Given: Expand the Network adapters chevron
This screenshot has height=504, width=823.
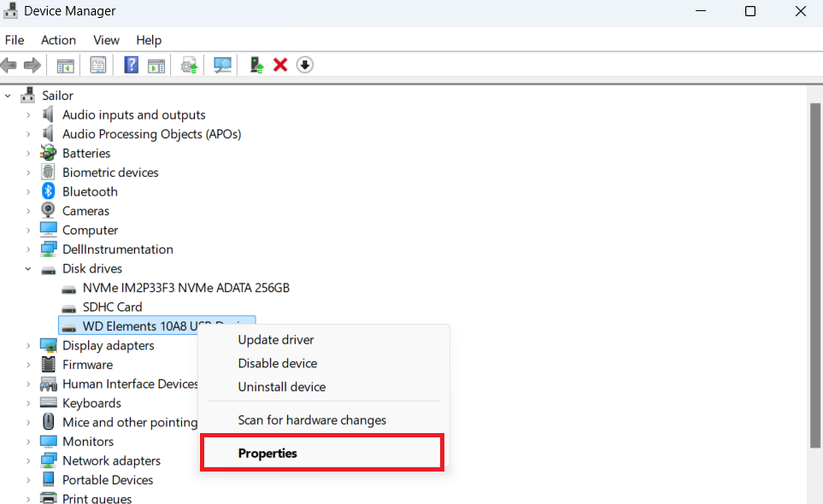Looking at the screenshot, I should (x=28, y=461).
